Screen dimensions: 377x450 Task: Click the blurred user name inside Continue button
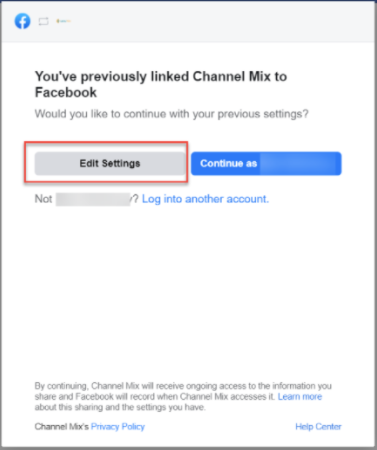click(x=300, y=163)
